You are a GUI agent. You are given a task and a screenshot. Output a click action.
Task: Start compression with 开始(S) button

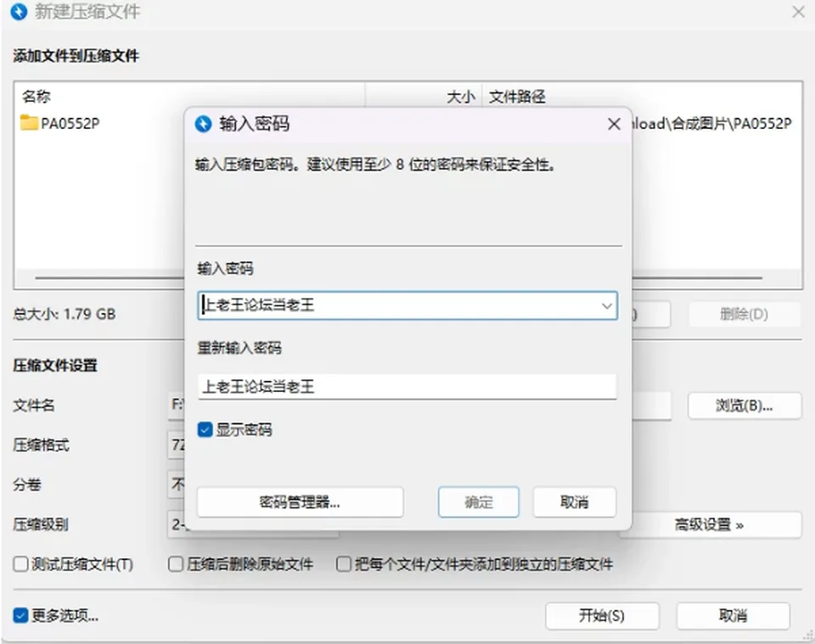[x=603, y=616]
